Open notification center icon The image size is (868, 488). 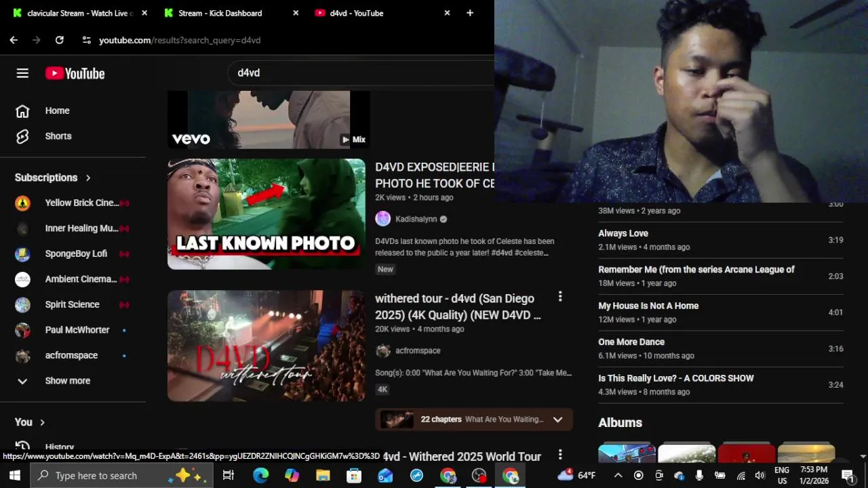click(x=848, y=476)
